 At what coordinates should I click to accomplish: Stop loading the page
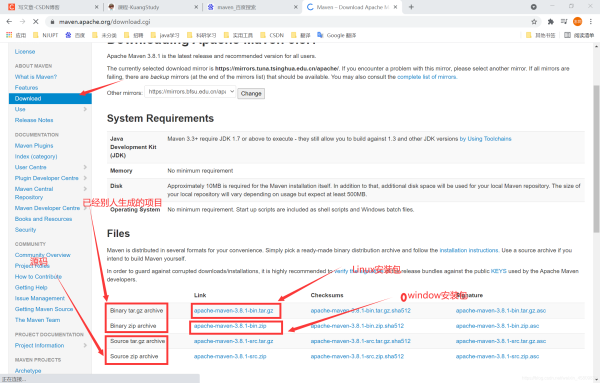point(36,22)
